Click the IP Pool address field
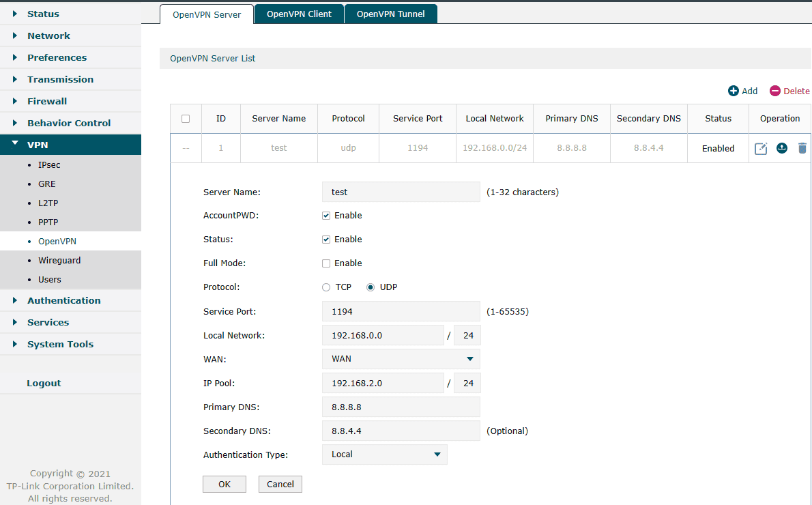Image resolution: width=812 pixels, height=505 pixels. pyautogui.click(x=383, y=384)
